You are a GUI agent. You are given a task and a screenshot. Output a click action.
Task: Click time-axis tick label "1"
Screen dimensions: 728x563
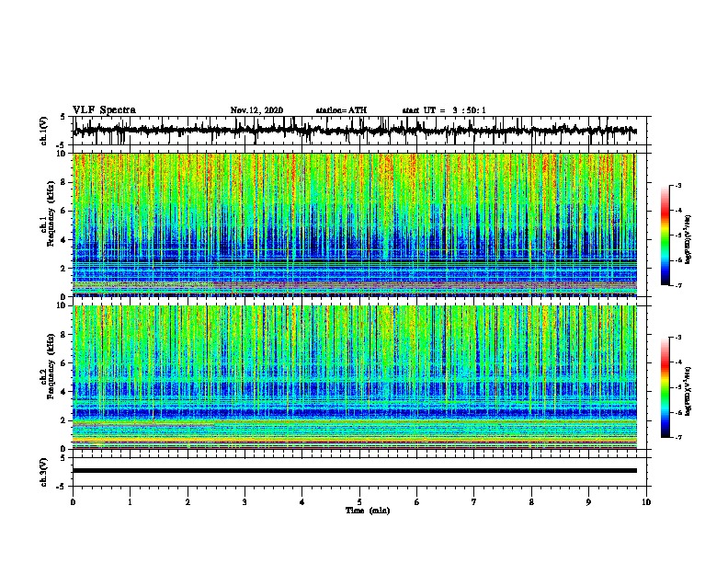[130, 502]
